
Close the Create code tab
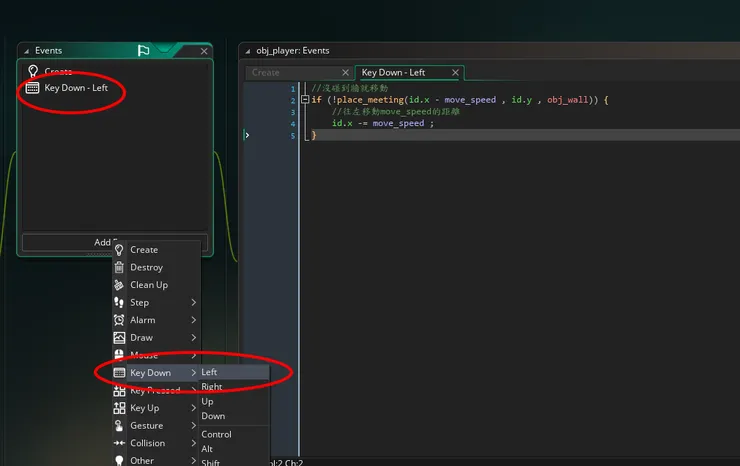click(345, 72)
